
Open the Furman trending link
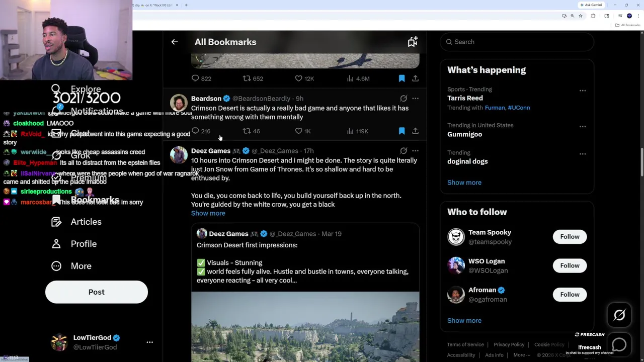click(495, 108)
